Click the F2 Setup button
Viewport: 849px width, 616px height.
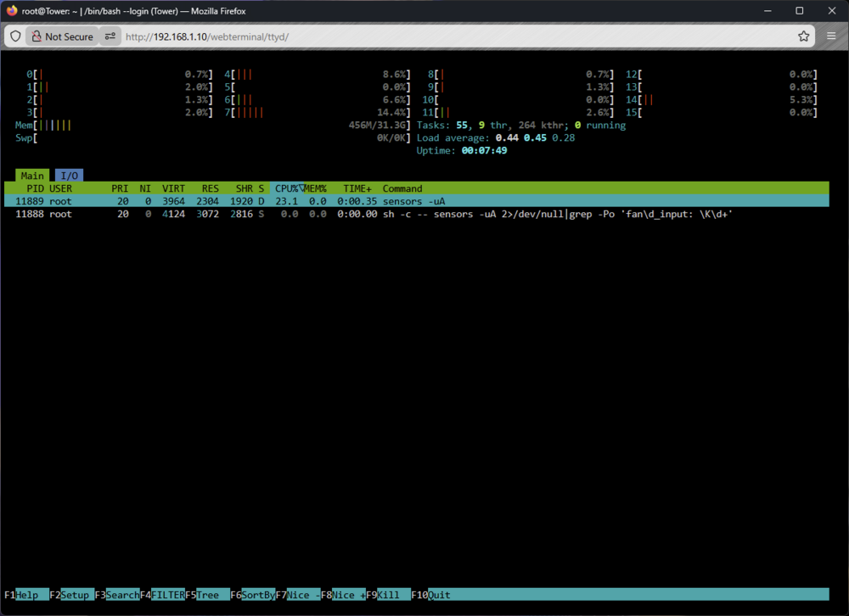(71, 594)
